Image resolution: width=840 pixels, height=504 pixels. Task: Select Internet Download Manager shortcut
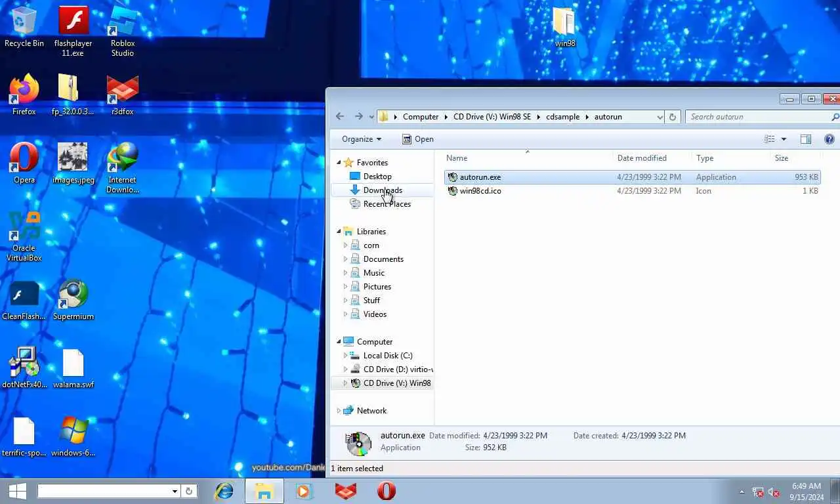[122, 167]
